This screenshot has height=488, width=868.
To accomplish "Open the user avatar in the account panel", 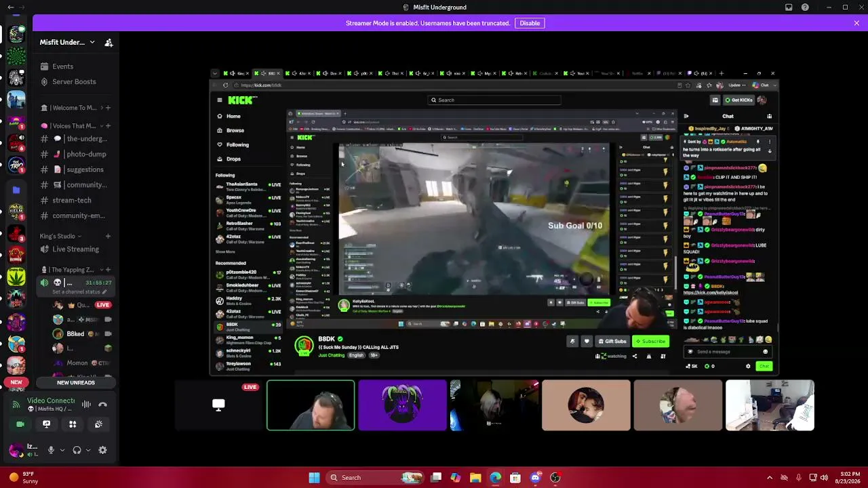I will (15, 449).
